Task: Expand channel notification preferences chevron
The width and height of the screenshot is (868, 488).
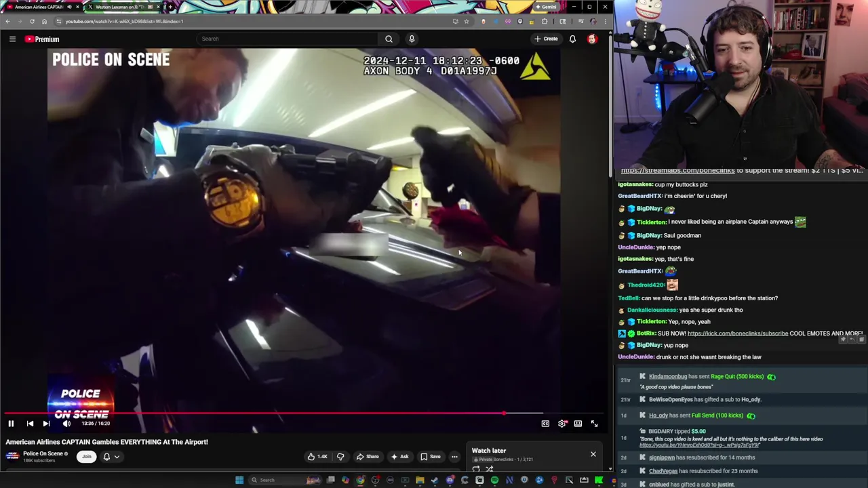Action: click(x=117, y=457)
